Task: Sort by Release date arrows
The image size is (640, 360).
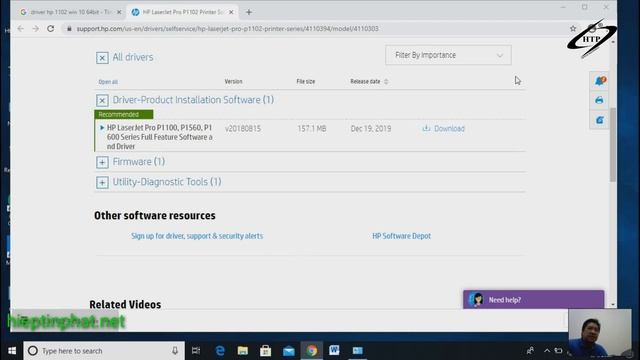Action: (x=386, y=82)
